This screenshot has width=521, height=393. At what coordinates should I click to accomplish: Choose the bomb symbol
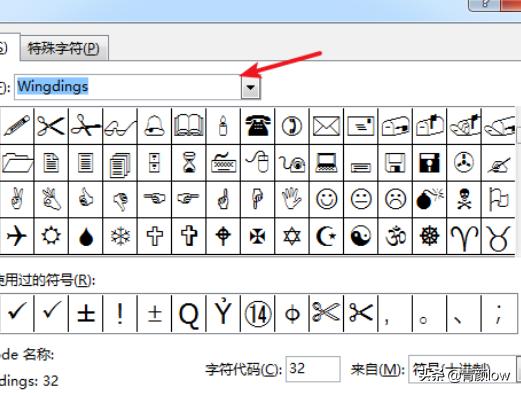(x=430, y=199)
